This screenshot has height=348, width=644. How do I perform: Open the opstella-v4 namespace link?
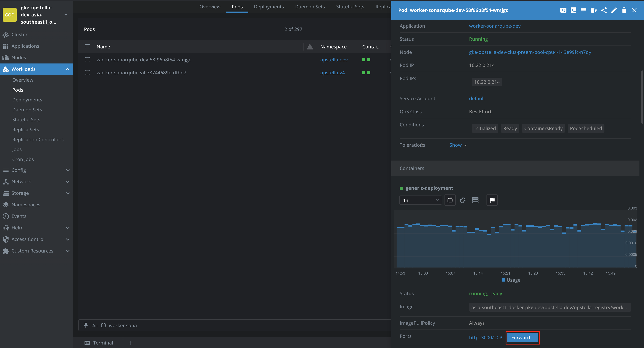coord(332,73)
